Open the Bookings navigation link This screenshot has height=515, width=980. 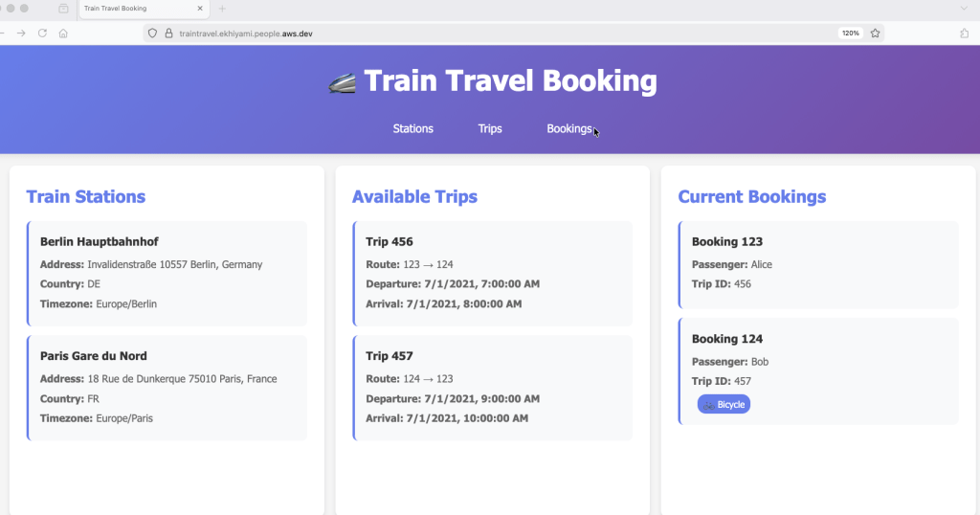(x=569, y=128)
